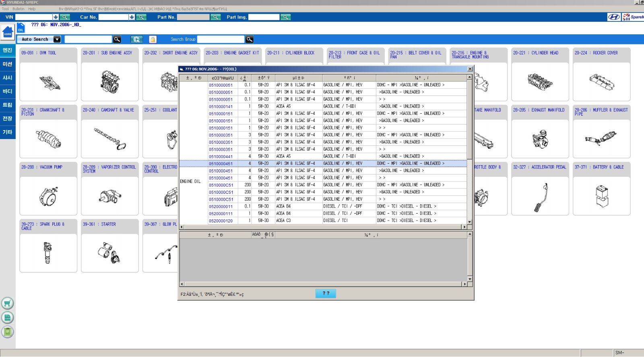Open the SUB ENGINE ASSY illustration
The image size is (644, 357).
tap(110, 82)
